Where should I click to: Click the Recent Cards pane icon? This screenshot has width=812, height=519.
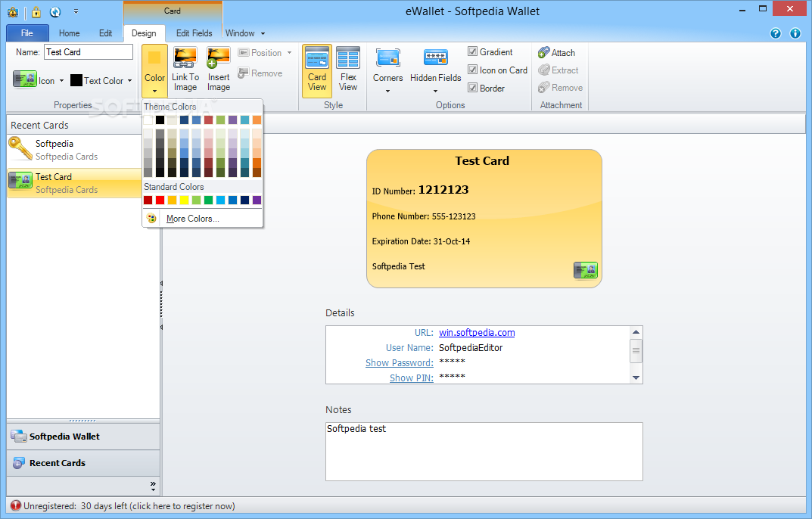19,463
